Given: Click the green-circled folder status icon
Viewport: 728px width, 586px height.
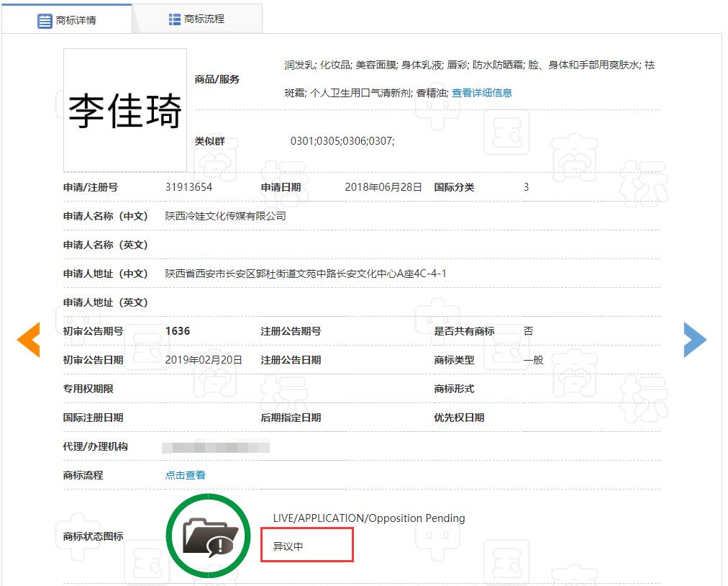Looking at the screenshot, I should click(x=206, y=536).
